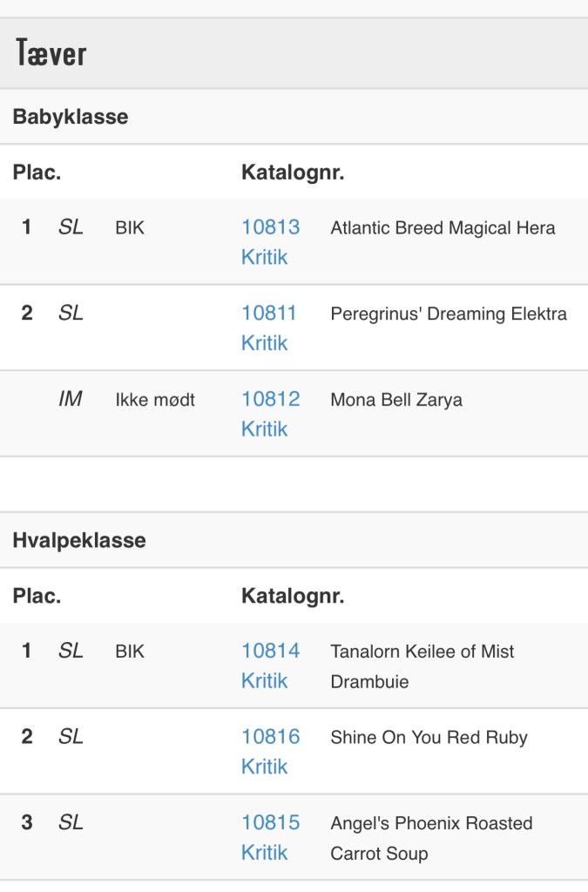This screenshot has width=588, height=892.
Task: Open catalog number 10811 link
Action: pos(269,313)
